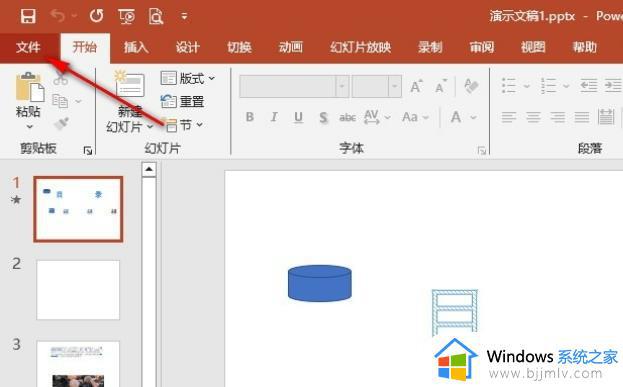Click the Format Painter brush icon

pyautogui.click(x=61, y=124)
